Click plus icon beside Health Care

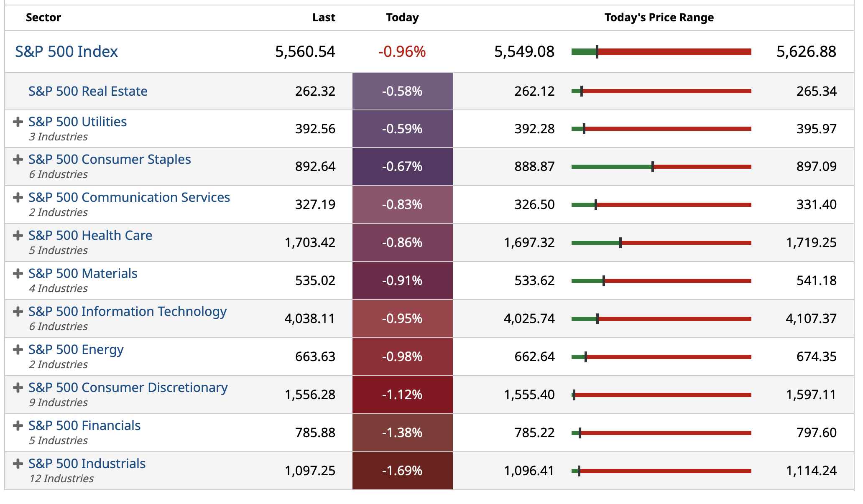pos(18,236)
